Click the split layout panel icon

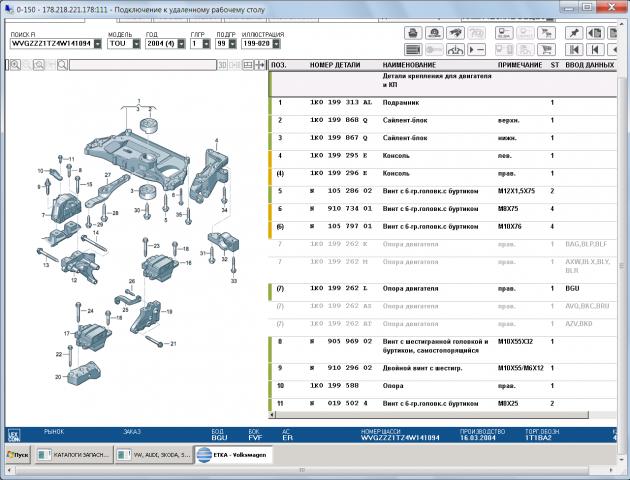pyautogui.click(x=248, y=65)
